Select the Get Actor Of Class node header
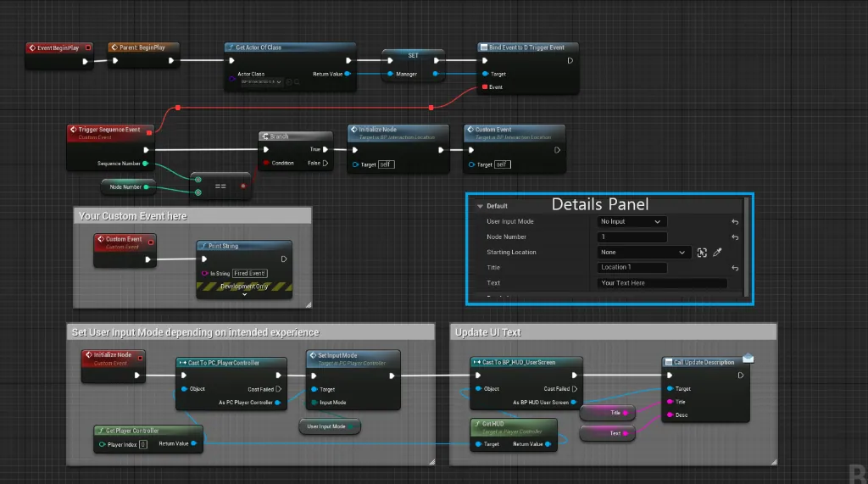Image resolution: width=868 pixels, height=484 pixels. click(290, 47)
